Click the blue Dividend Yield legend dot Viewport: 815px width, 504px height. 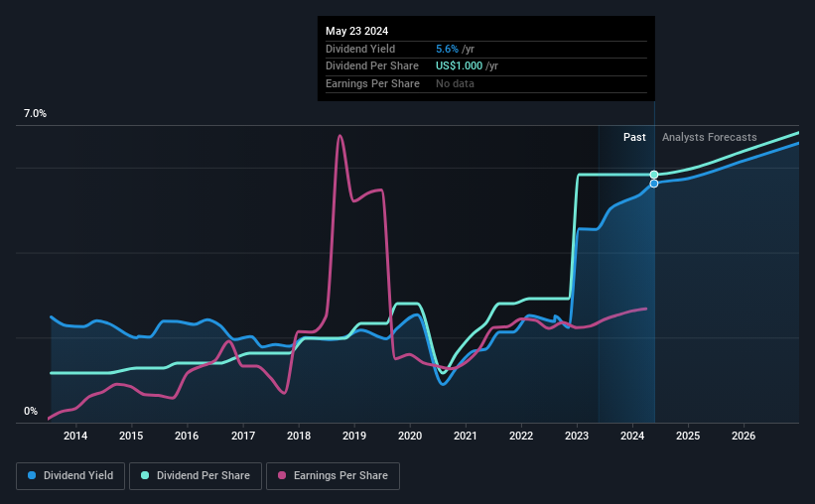tap(32, 475)
